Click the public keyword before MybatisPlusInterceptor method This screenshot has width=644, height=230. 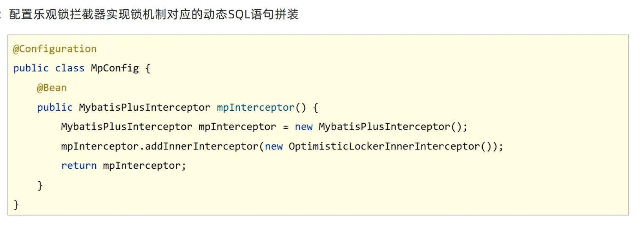(x=55, y=108)
